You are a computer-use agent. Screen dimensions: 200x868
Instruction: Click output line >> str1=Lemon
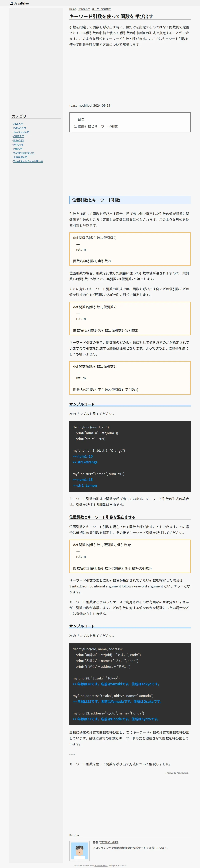(x=85, y=486)
